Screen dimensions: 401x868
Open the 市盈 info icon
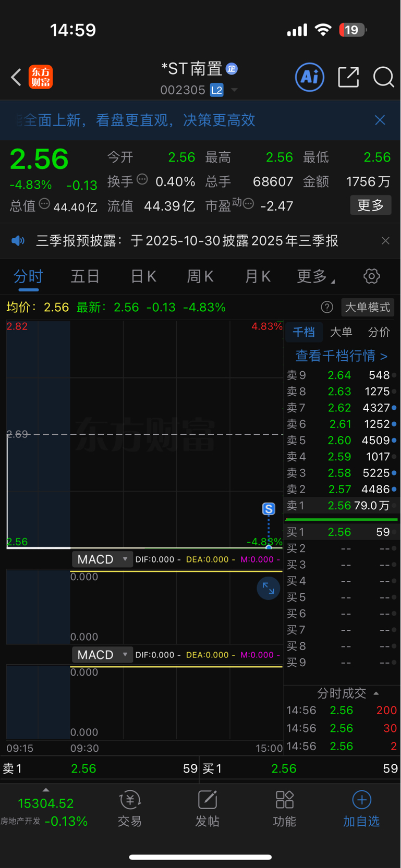click(248, 204)
